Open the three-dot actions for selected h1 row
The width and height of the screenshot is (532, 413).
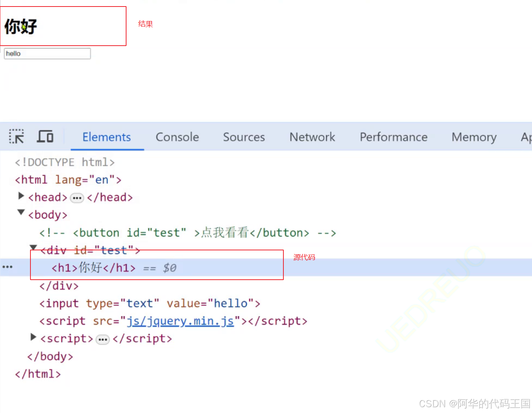(7, 267)
